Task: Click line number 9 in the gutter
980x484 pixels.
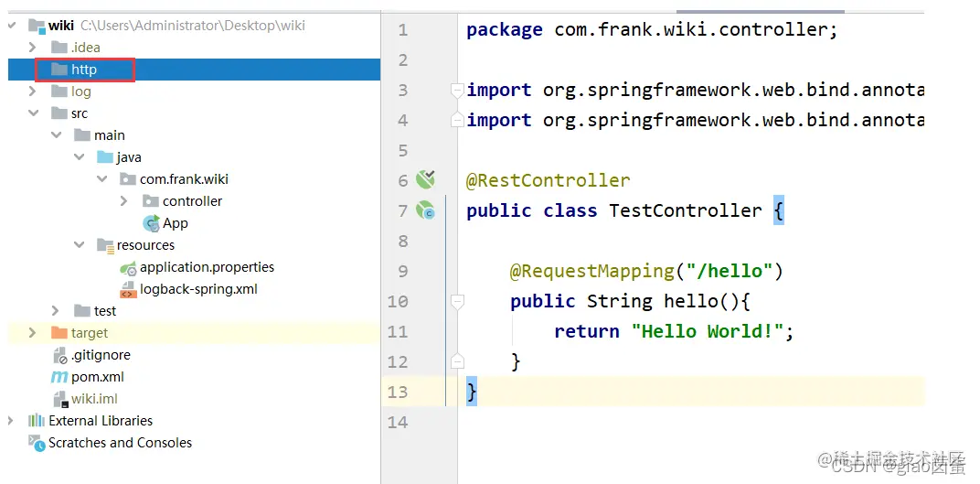Action: 402,271
